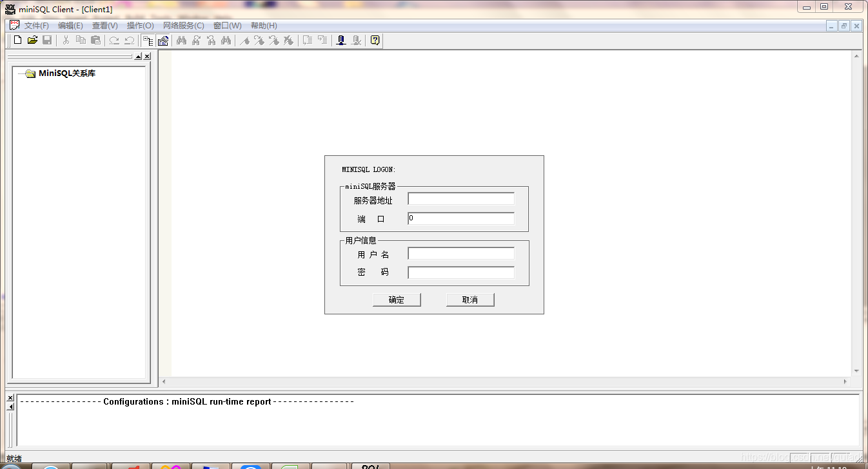Screen dimensions: 868x469
Task: Minimize the inner Client1 child window
Action: coord(832,26)
